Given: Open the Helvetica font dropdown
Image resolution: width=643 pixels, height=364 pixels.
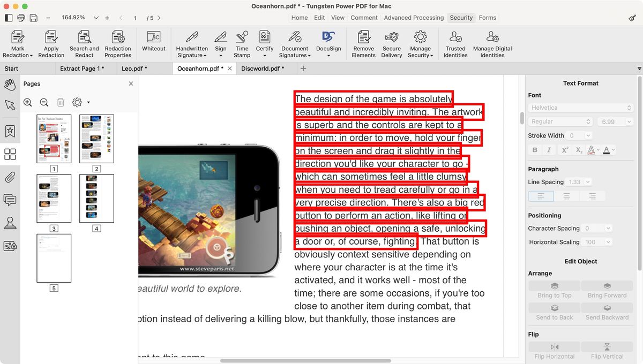Looking at the screenshot, I should pyautogui.click(x=580, y=107).
